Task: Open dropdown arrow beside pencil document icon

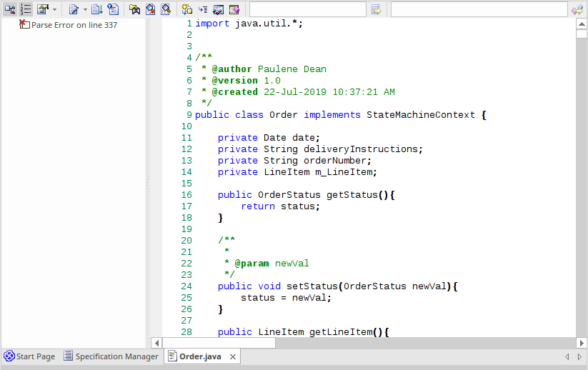Action: click(x=85, y=10)
